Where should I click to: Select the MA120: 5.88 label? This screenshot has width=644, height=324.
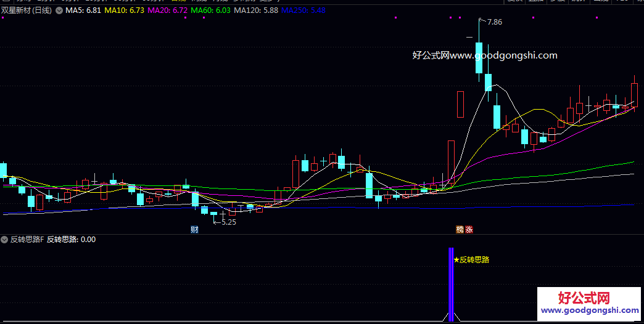coord(256,10)
